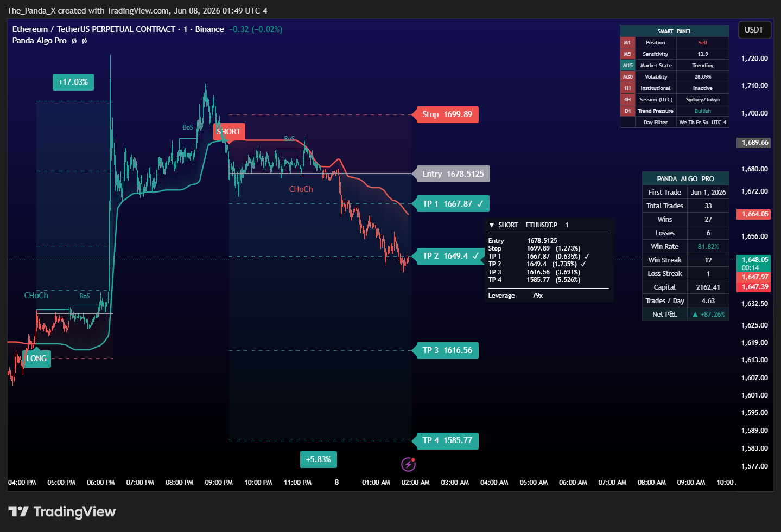This screenshot has width=781, height=532.
Task: Select the M30 timeframe cell
Action: [x=627, y=76]
